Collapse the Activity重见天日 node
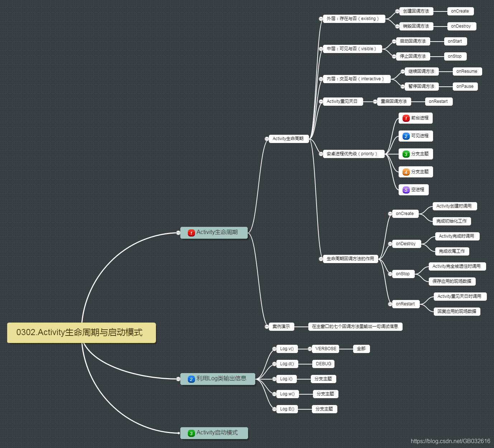The image size is (494, 448). pos(321,101)
